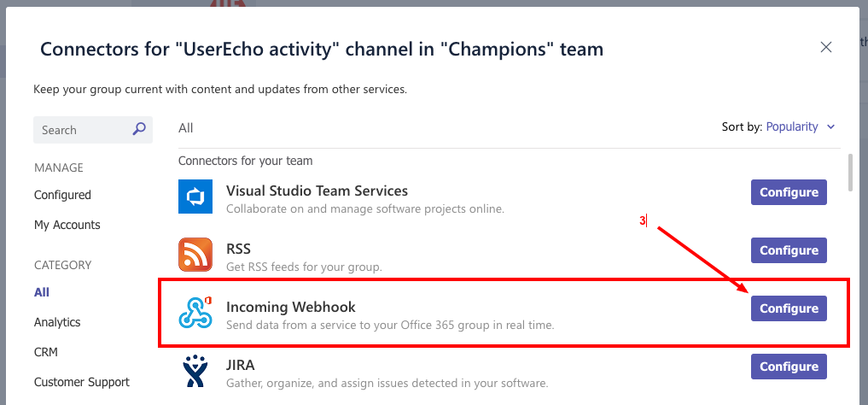868x405 pixels.
Task: Click the Sort by chevron arrow
Action: point(830,126)
